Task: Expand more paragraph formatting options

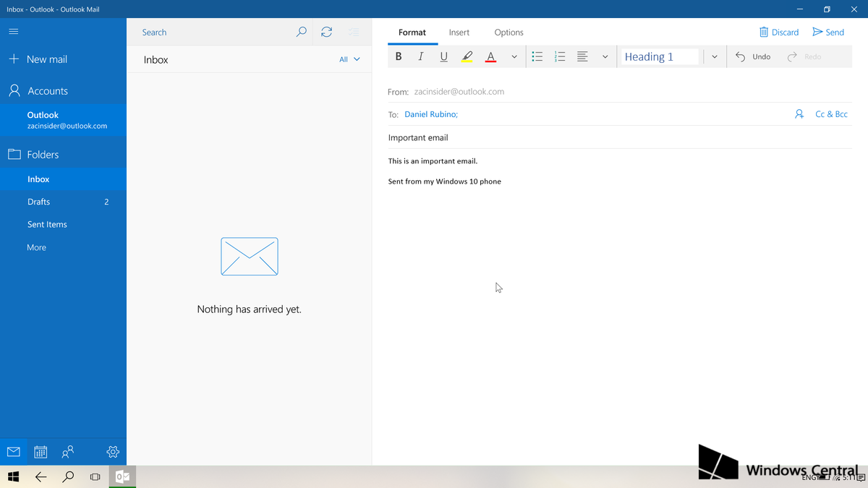Action: (605, 56)
